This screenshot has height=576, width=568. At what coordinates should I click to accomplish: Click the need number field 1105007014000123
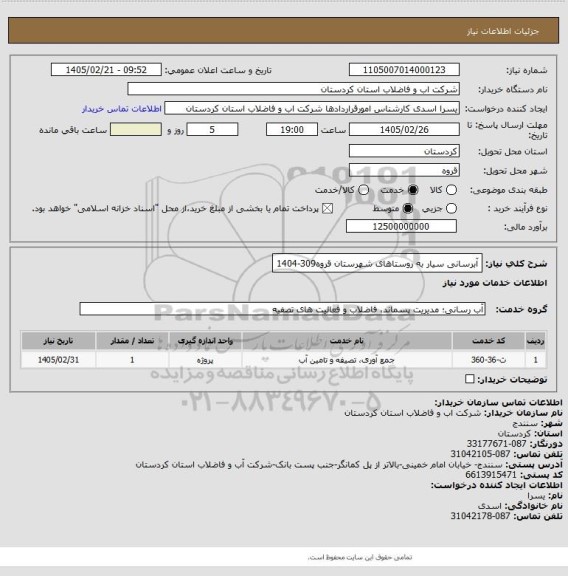click(x=404, y=70)
